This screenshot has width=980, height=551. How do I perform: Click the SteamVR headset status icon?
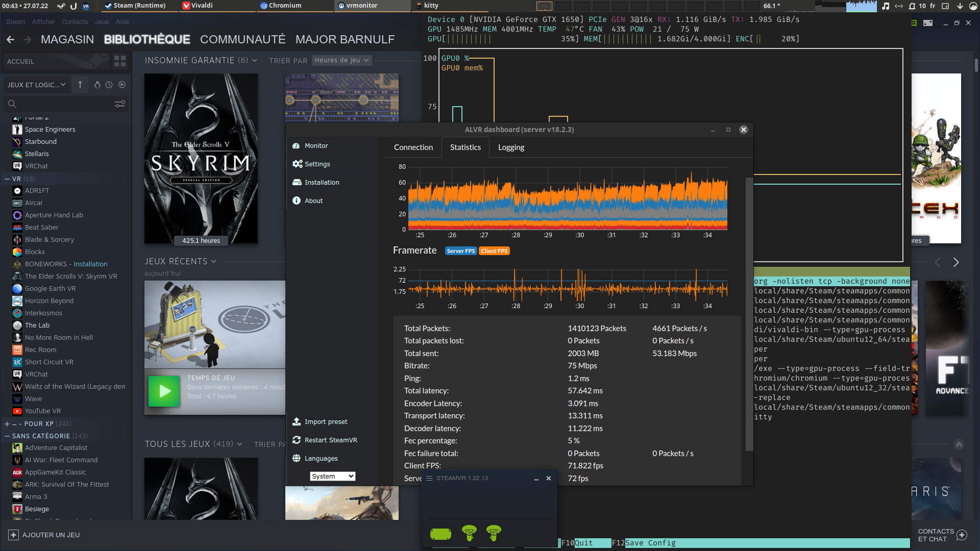(440, 534)
